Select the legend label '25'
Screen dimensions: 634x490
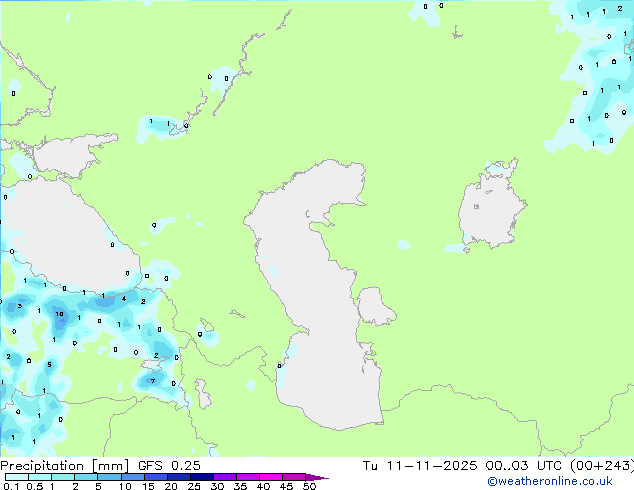[194, 486]
